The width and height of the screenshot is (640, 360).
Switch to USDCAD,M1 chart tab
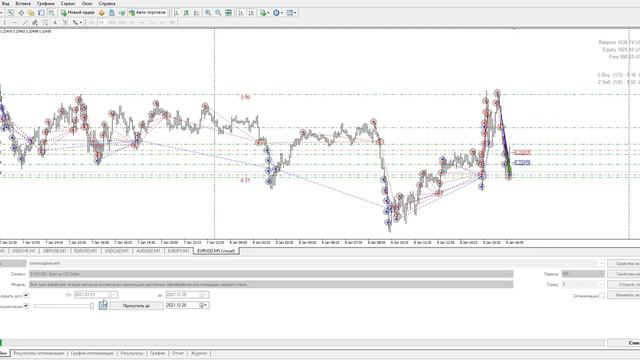coord(116,251)
